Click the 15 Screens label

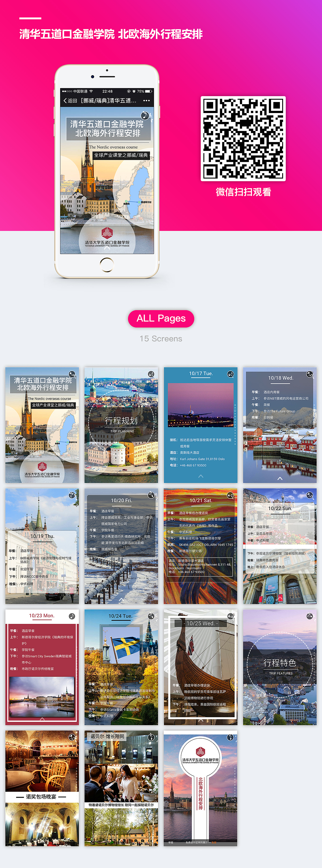[161, 339]
